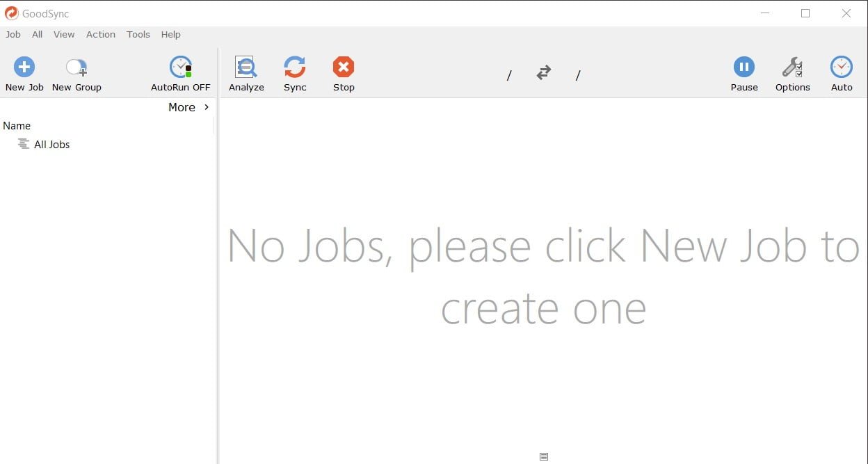The width and height of the screenshot is (868, 464).
Task: Click the New Job plus icon
Action: [x=24, y=67]
